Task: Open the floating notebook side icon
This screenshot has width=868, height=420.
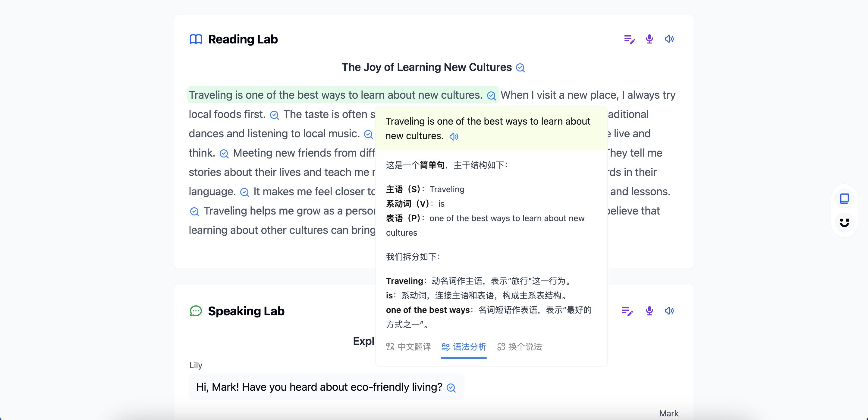Action: point(844,199)
